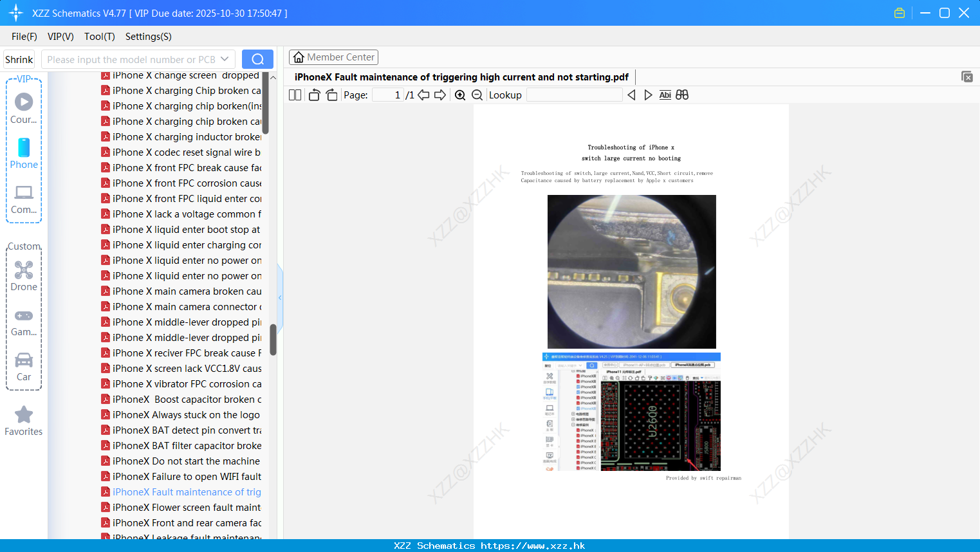Click the website link in the status bar
Screen dimensions: 980x552
click(x=533, y=546)
